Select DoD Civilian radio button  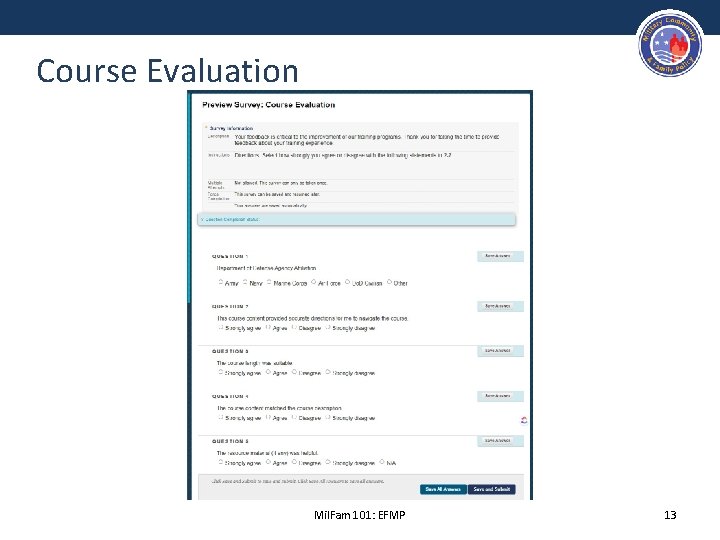347,282
